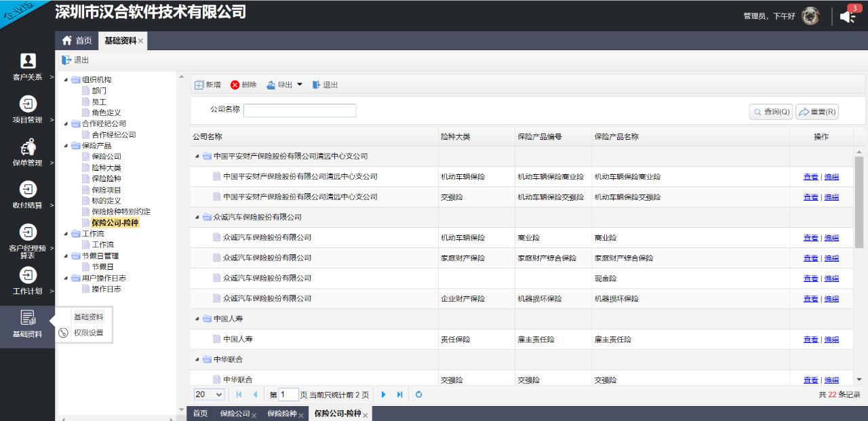Jump to the first page of records
Image resolution: width=868 pixels, height=421 pixels.
click(x=239, y=395)
